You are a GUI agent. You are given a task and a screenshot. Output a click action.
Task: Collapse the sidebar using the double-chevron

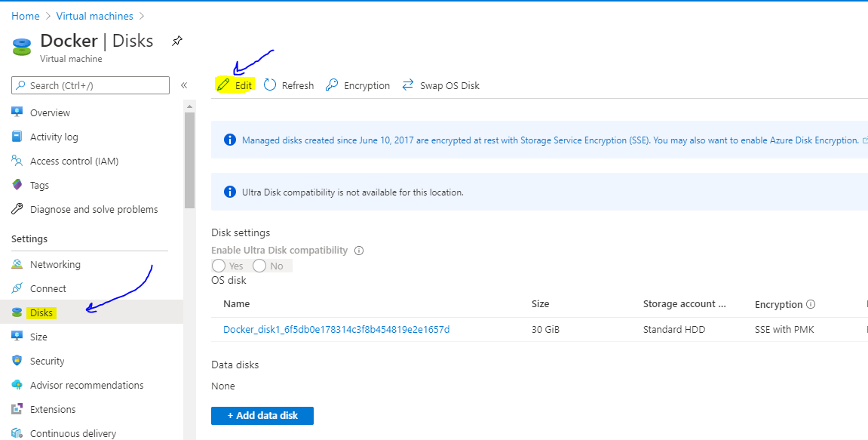pos(184,85)
